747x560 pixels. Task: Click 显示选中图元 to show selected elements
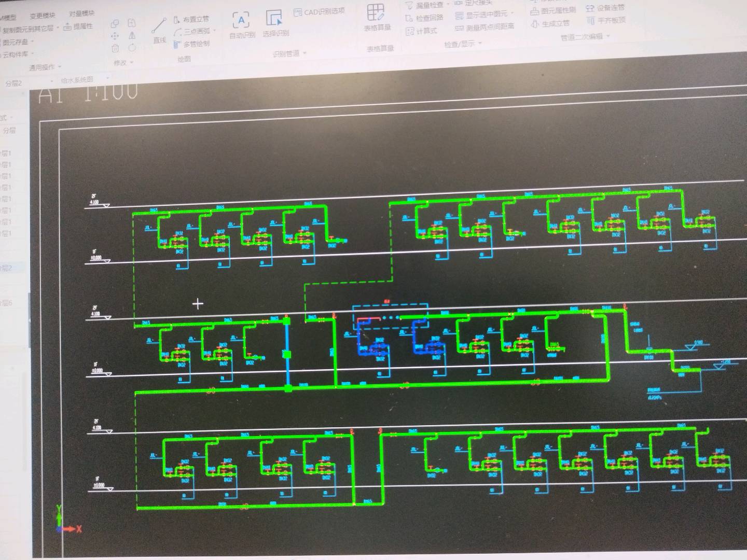click(483, 15)
